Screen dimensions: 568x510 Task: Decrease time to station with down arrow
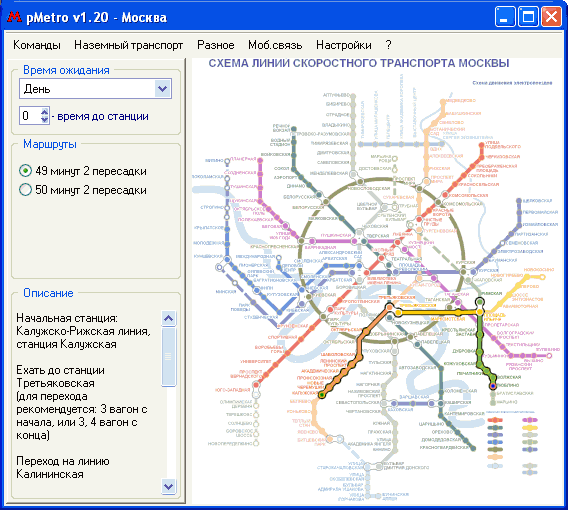coord(44,120)
